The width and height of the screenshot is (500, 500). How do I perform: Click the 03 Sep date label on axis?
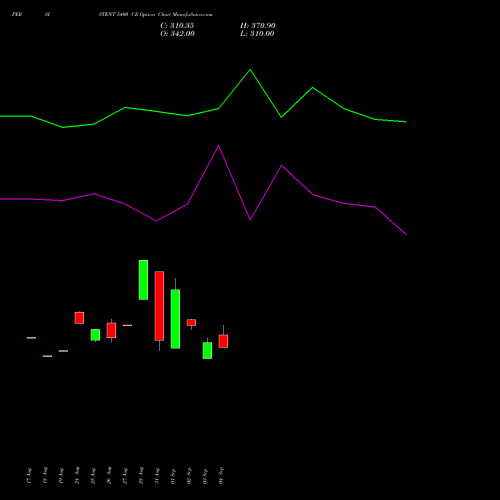[205, 476]
